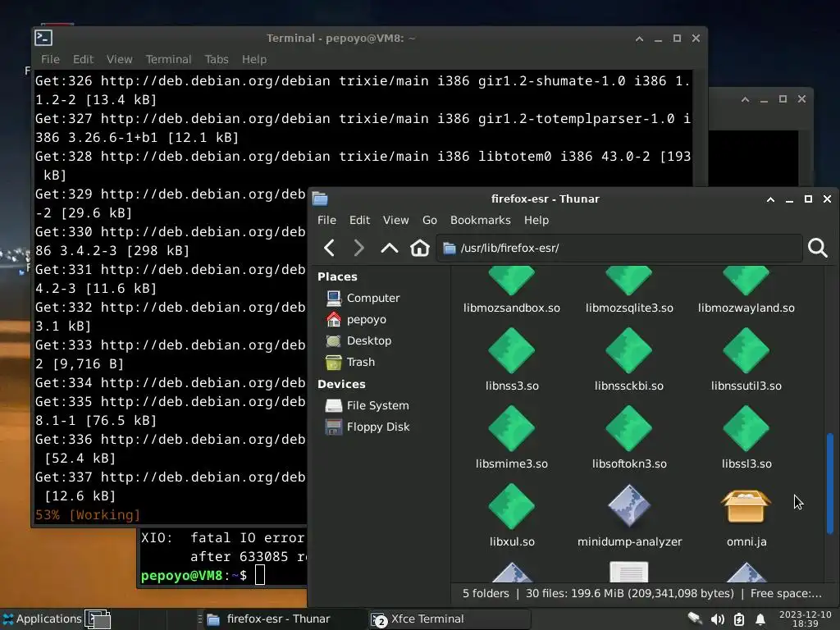840x630 pixels.
Task: Open Terminal window Help menu
Action: point(254,59)
